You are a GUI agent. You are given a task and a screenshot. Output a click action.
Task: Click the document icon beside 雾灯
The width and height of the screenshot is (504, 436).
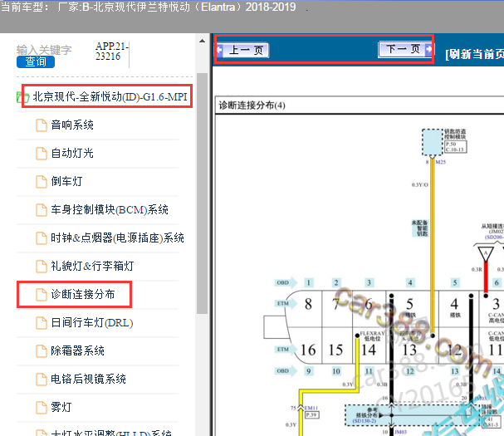click(x=42, y=408)
